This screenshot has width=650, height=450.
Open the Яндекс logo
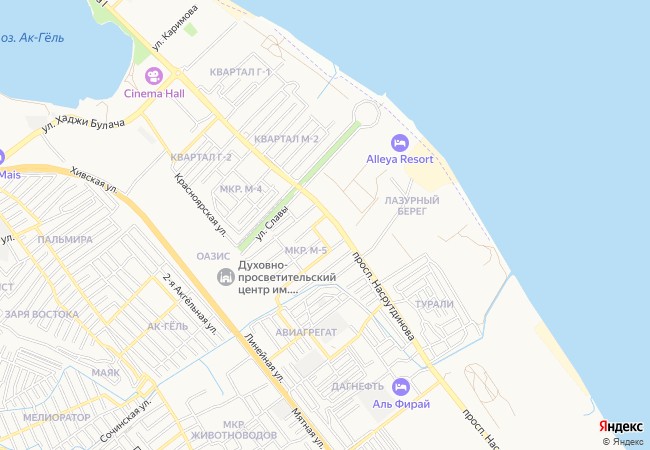[x=621, y=426]
